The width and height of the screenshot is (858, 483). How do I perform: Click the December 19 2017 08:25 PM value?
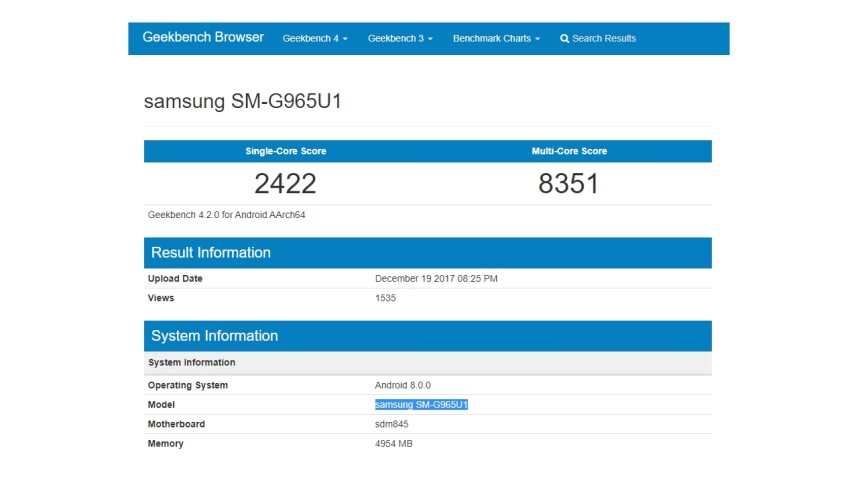click(x=436, y=278)
